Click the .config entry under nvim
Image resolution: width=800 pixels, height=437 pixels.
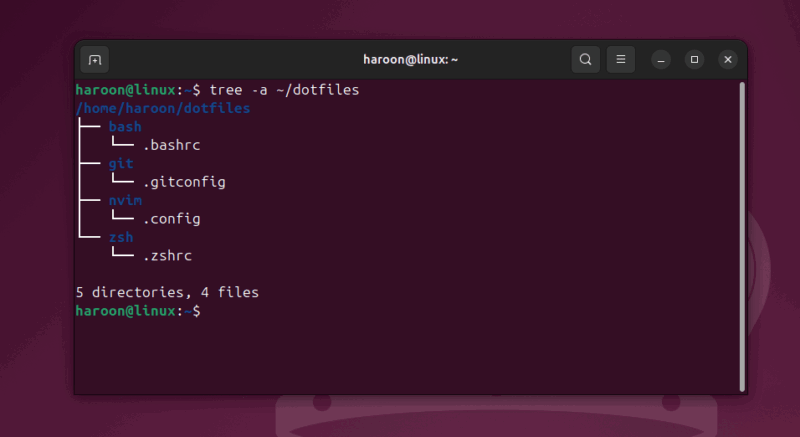click(171, 219)
